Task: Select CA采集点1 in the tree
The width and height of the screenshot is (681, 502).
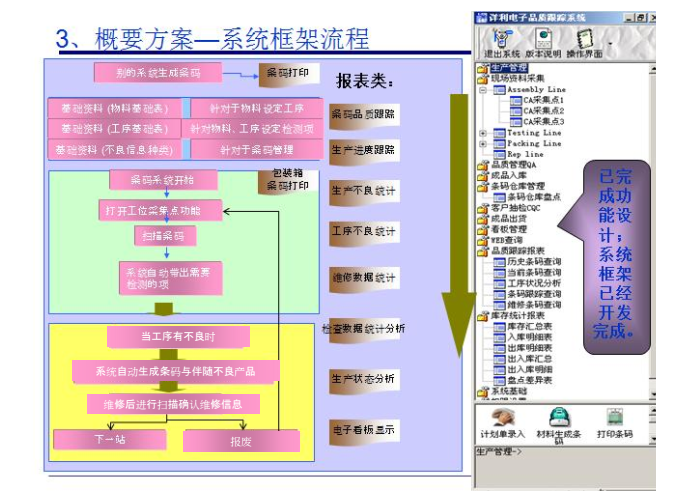Action: pyautogui.click(x=544, y=101)
